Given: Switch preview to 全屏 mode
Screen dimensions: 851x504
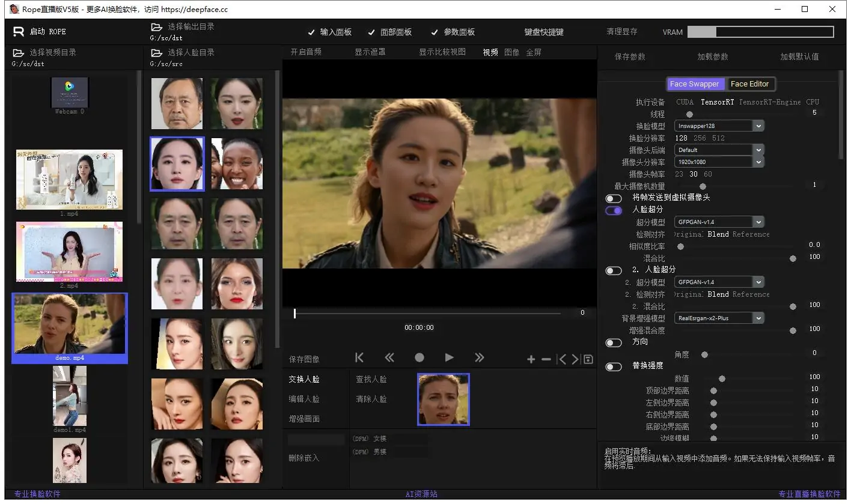Looking at the screenshot, I should 534,52.
